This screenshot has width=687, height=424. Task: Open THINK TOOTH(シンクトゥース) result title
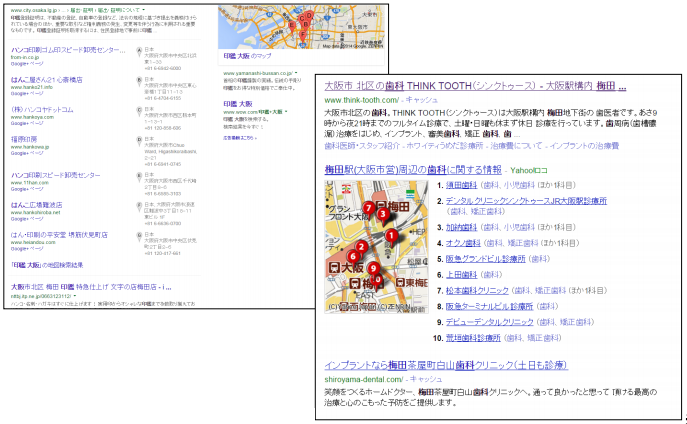tap(475, 86)
